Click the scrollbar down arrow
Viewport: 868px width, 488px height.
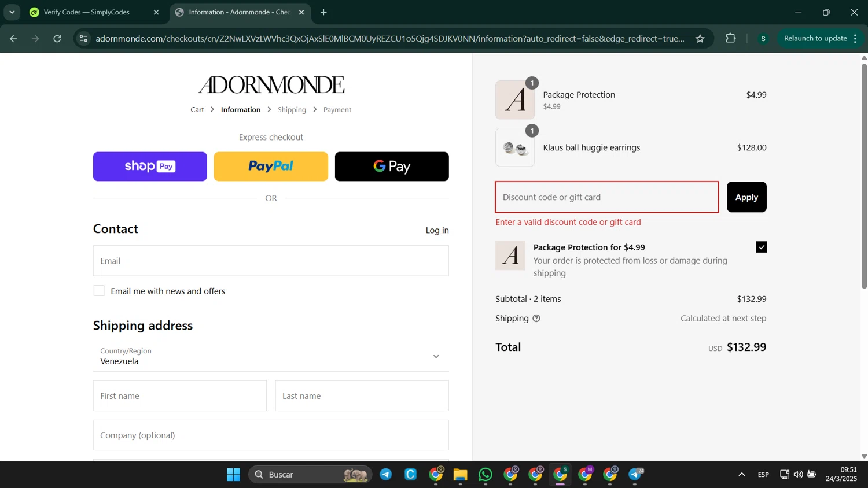pyautogui.click(x=864, y=456)
